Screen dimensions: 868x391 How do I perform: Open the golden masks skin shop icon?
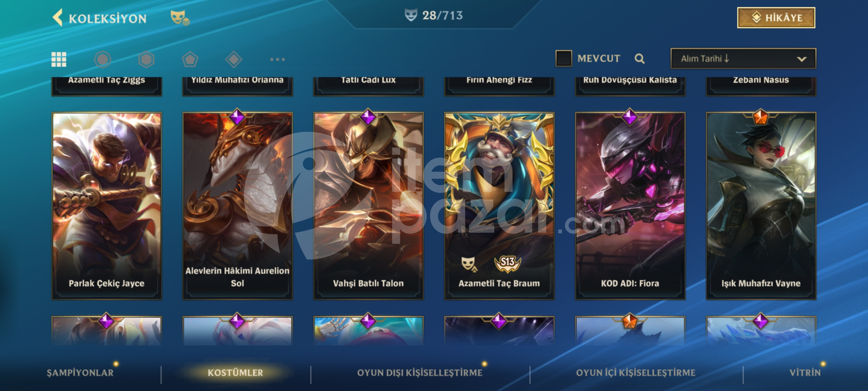pyautogui.click(x=180, y=18)
